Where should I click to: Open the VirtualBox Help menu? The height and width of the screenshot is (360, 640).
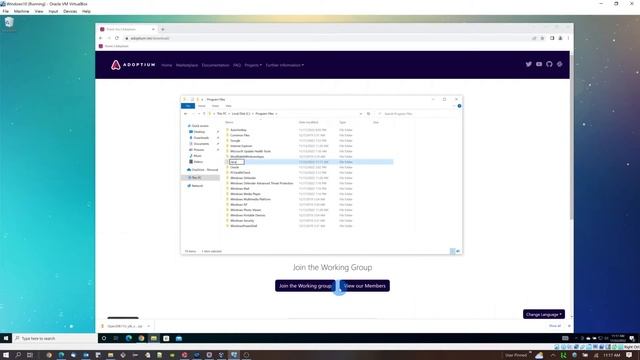click(86, 11)
